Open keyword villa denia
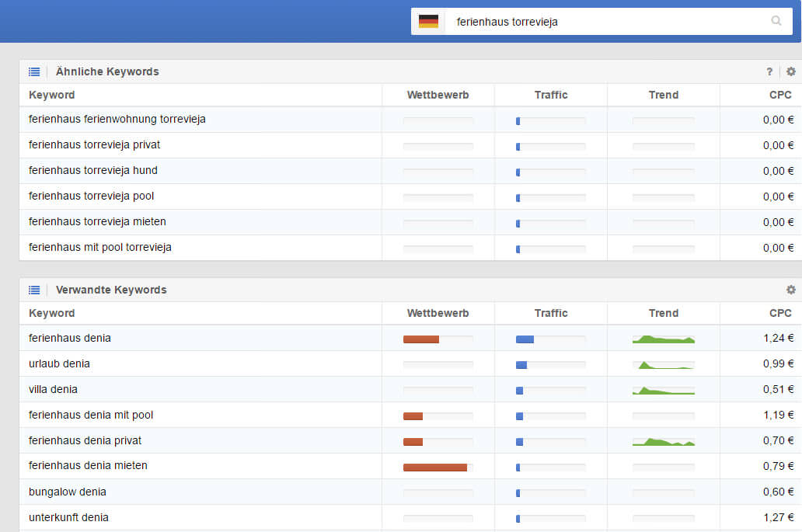Image resolution: width=802 pixels, height=532 pixels. pyautogui.click(x=53, y=389)
